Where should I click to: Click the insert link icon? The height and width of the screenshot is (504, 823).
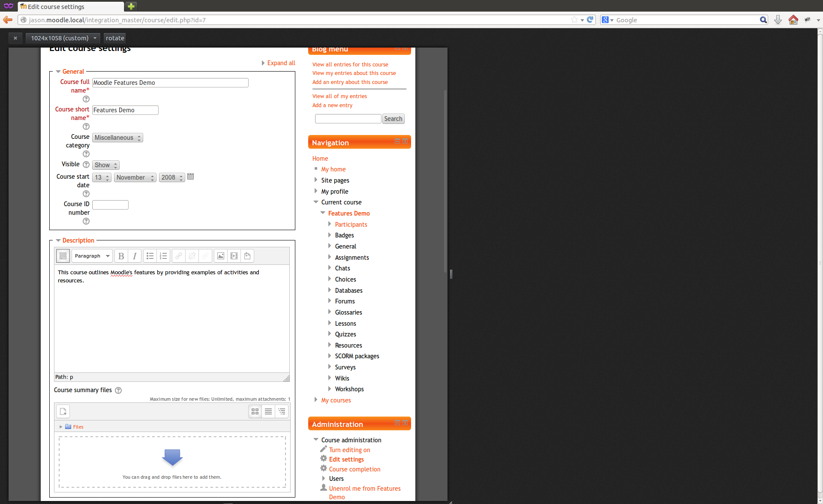point(179,256)
